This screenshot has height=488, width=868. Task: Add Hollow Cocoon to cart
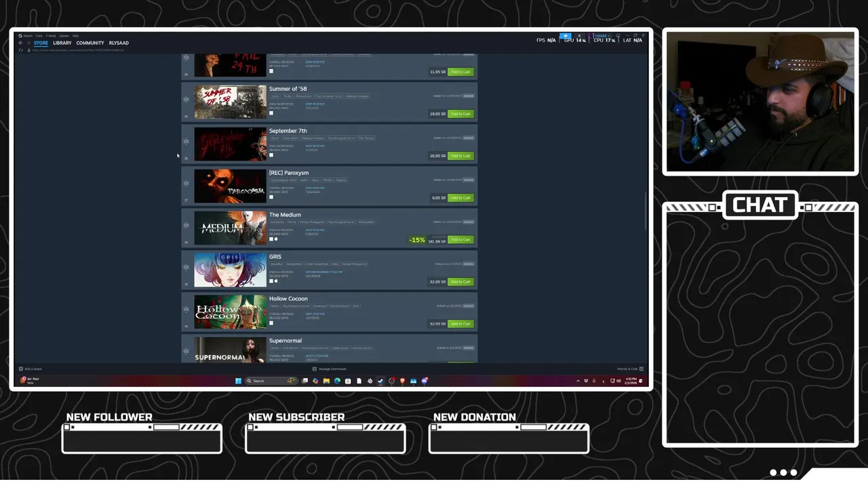click(x=460, y=323)
